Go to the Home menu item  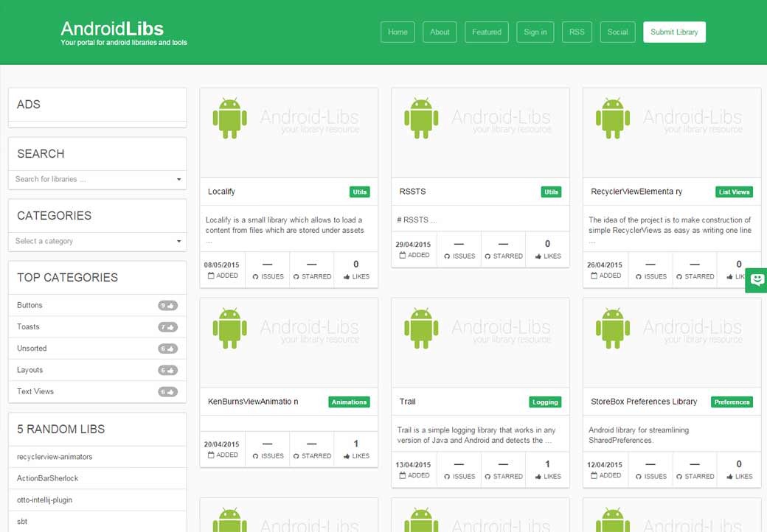click(x=398, y=32)
